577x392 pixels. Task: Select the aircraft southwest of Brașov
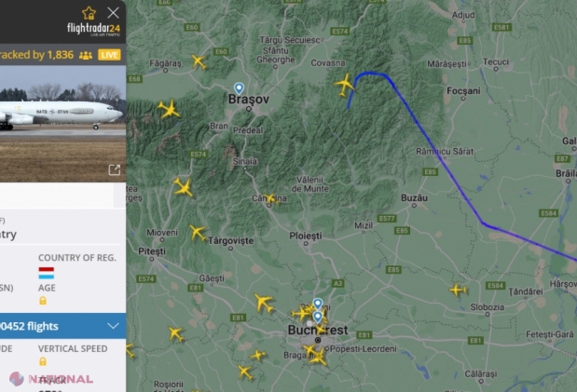(169, 109)
